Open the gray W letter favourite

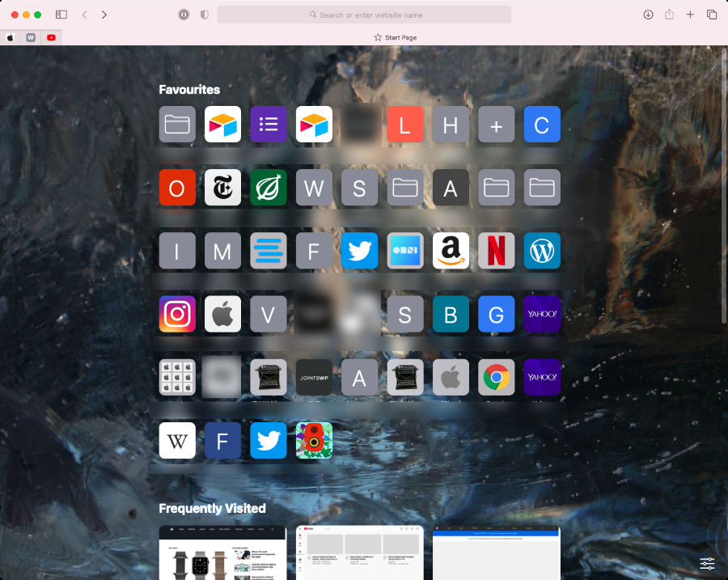point(314,188)
